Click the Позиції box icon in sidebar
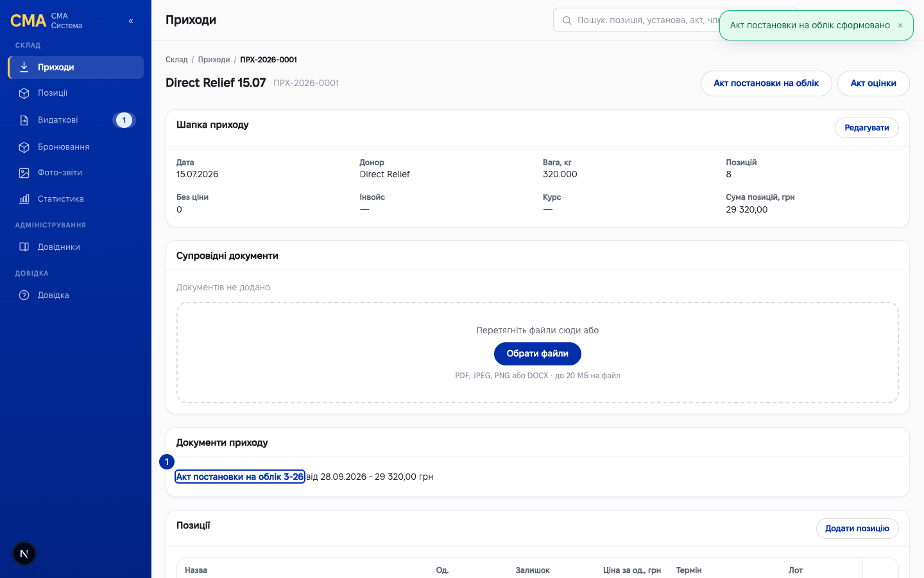The width and height of the screenshot is (924, 578). pyautogui.click(x=24, y=93)
